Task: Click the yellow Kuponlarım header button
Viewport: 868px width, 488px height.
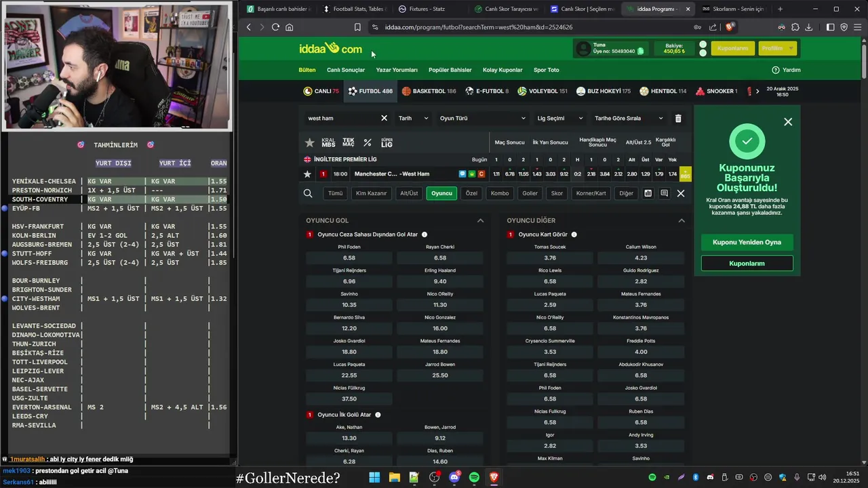Action: coord(732,48)
